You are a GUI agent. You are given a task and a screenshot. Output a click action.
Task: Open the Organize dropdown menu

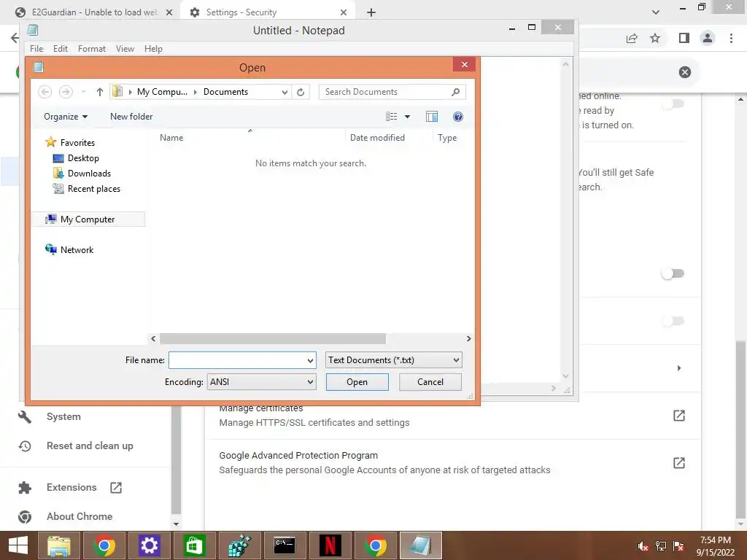pos(66,117)
